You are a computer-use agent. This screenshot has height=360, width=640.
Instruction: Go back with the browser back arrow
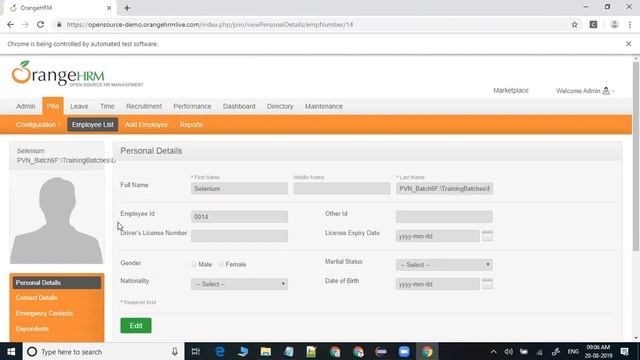(x=10, y=24)
